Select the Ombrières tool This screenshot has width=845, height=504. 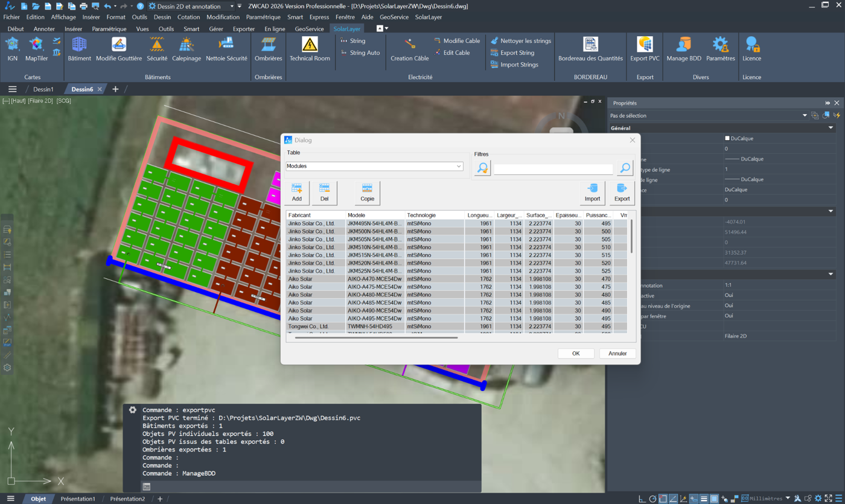click(x=269, y=49)
